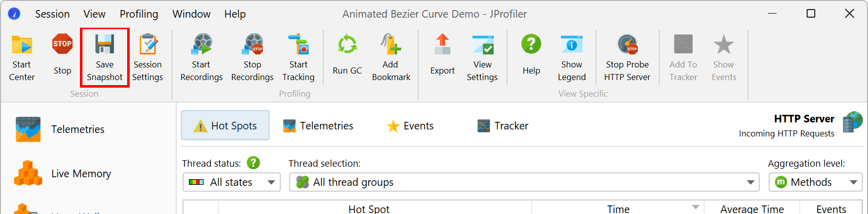Export the current view
Image resolution: width=868 pixels, height=214 pixels.
click(442, 56)
